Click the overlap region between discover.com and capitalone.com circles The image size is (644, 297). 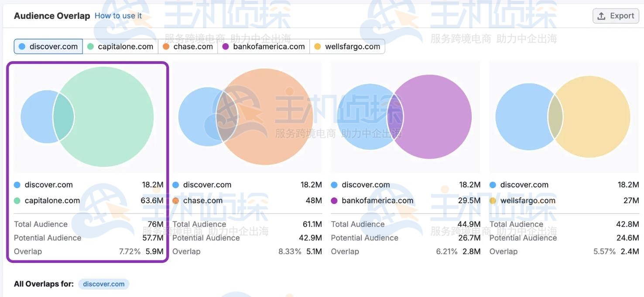(64, 116)
